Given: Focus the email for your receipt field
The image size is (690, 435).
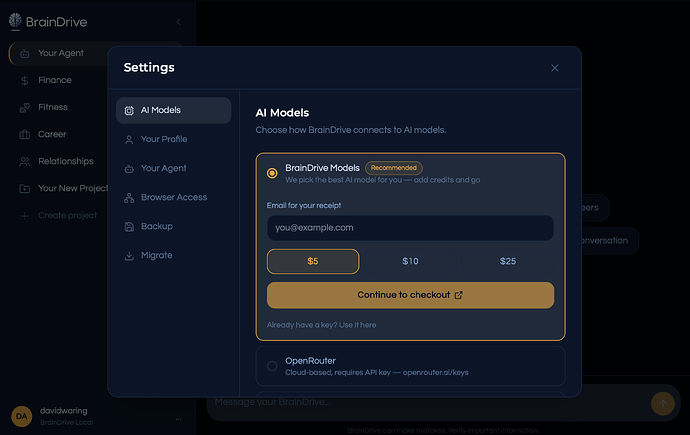Looking at the screenshot, I should [410, 228].
